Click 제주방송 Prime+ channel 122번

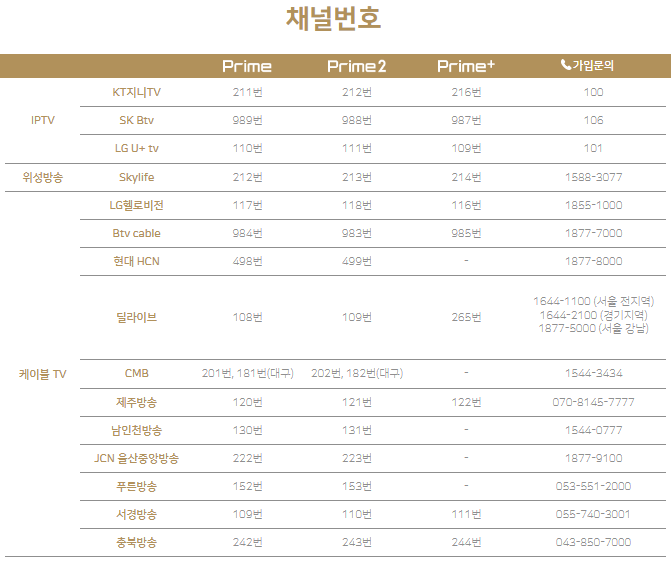[x=466, y=402]
